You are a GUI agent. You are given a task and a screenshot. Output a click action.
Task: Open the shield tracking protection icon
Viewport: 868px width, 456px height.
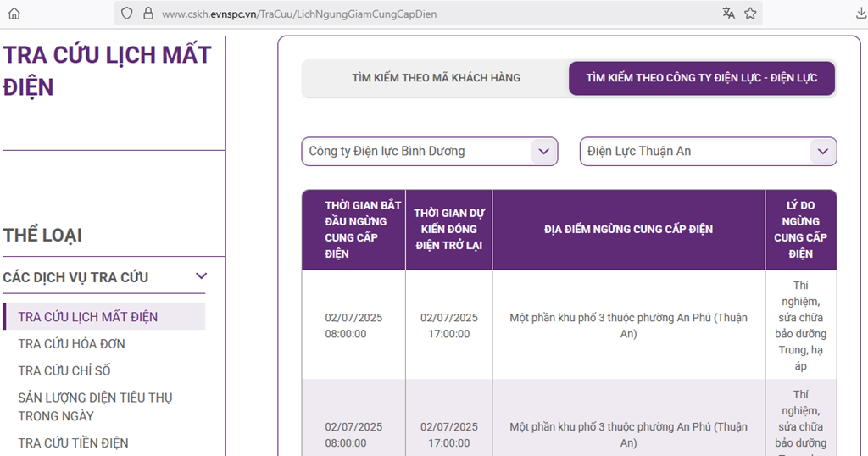[126, 14]
